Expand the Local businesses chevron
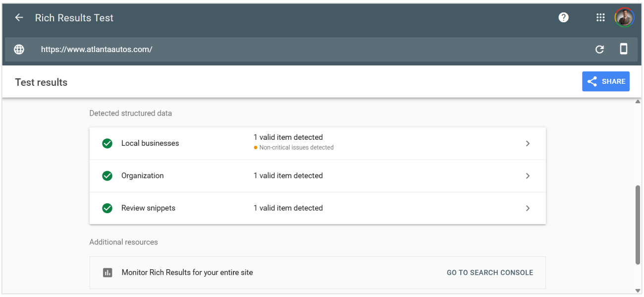The image size is (644, 297). click(x=528, y=143)
